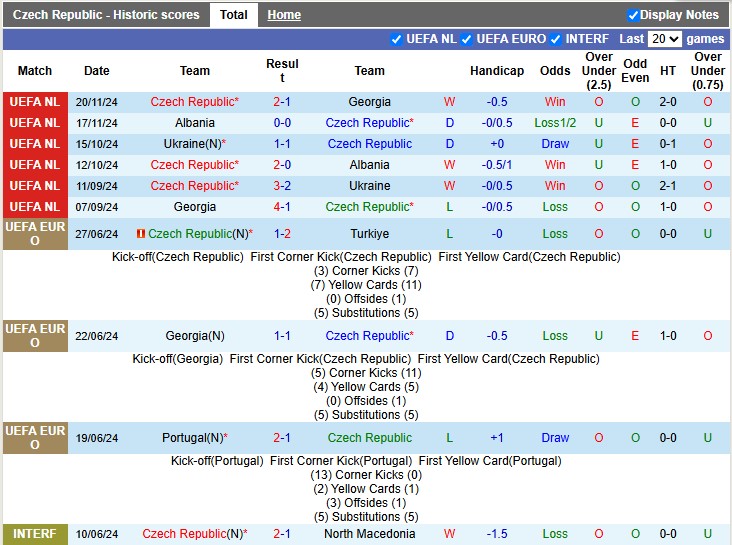Switch to the Total tab
732x545 pixels.
234,15
